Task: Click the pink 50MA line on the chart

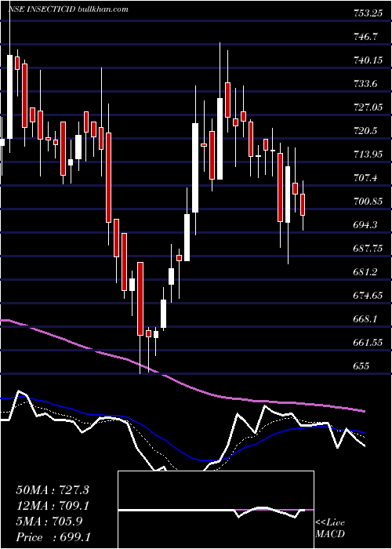Action: 182,384
